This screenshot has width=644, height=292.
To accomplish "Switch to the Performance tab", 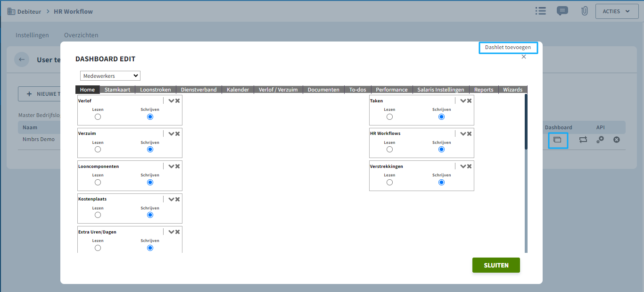I will pyautogui.click(x=392, y=90).
